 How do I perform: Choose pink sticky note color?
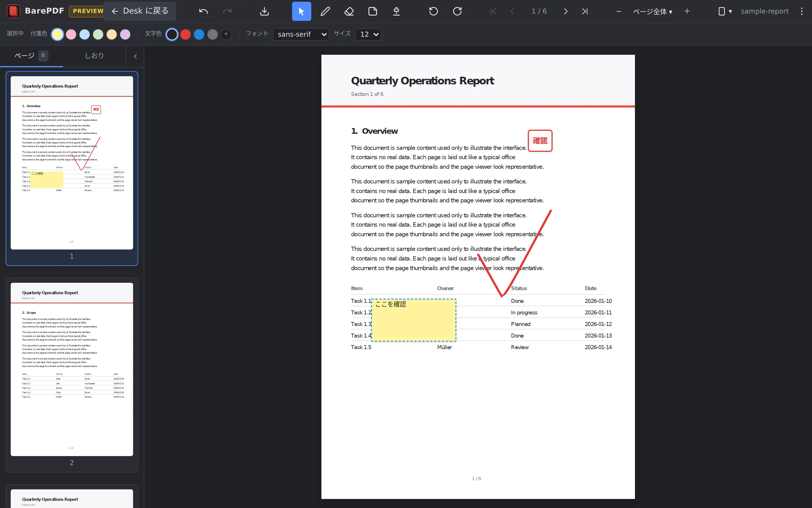tap(71, 34)
